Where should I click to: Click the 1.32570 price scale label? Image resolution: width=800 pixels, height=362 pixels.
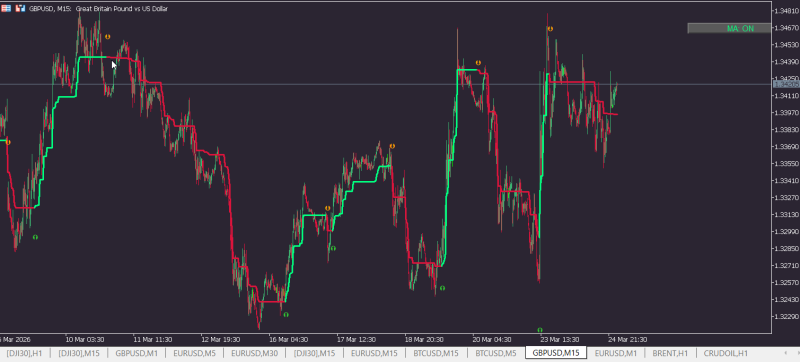[786, 282]
